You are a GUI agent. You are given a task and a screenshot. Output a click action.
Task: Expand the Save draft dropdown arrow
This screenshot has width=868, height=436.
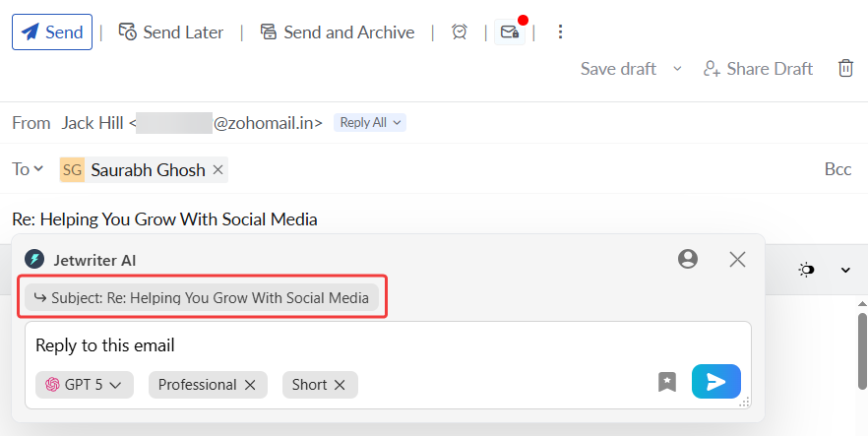(677, 69)
